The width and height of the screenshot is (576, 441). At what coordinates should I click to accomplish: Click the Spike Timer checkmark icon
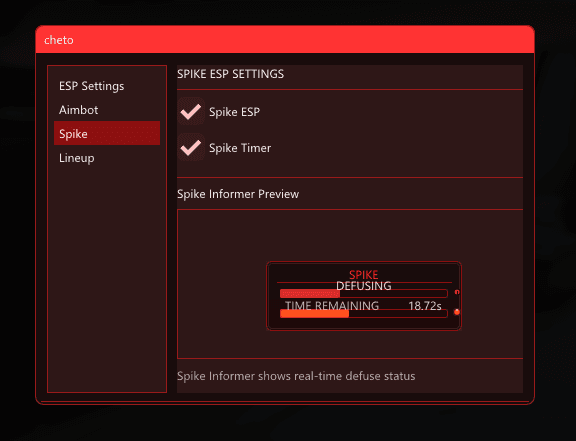pyautogui.click(x=191, y=148)
